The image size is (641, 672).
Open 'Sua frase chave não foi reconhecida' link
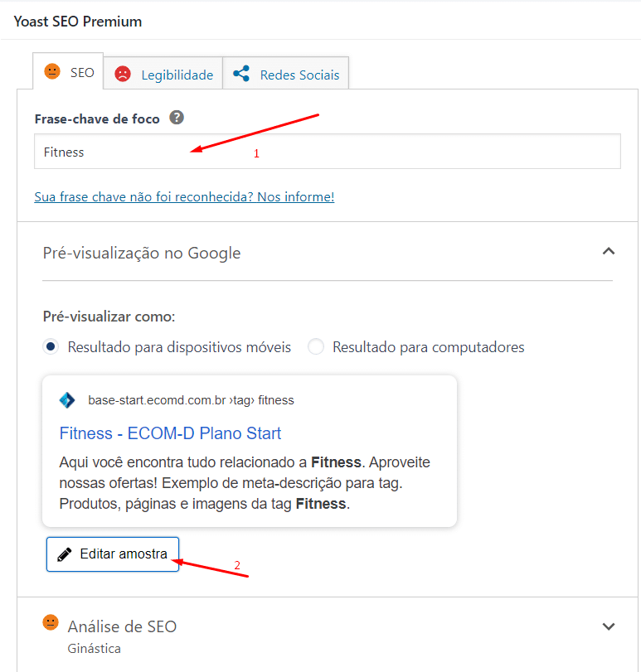(184, 196)
